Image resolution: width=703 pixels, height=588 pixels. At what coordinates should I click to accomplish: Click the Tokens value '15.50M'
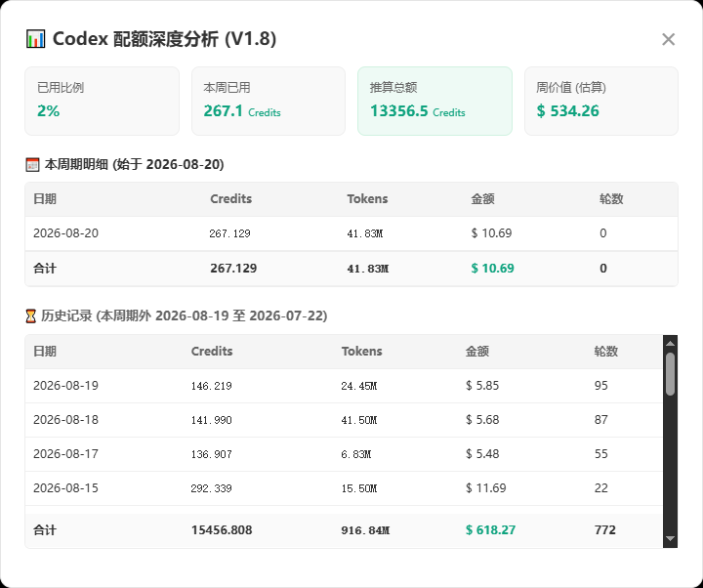(359, 488)
